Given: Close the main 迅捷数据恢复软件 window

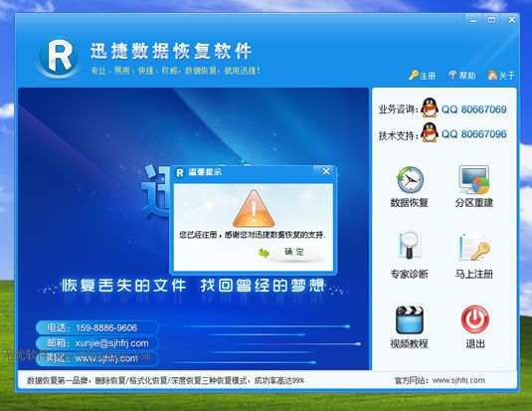Looking at the screenshot, I should point(512,20).
